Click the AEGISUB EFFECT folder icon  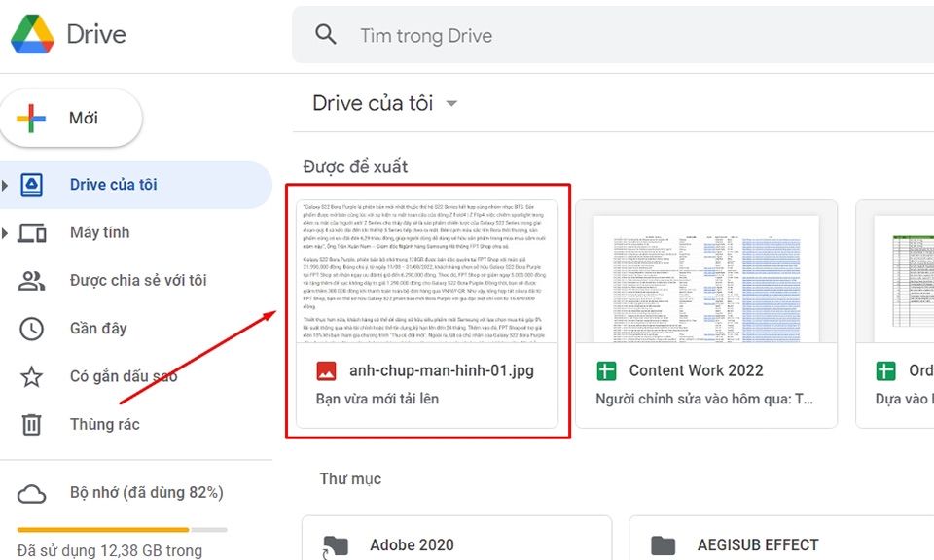663,545
